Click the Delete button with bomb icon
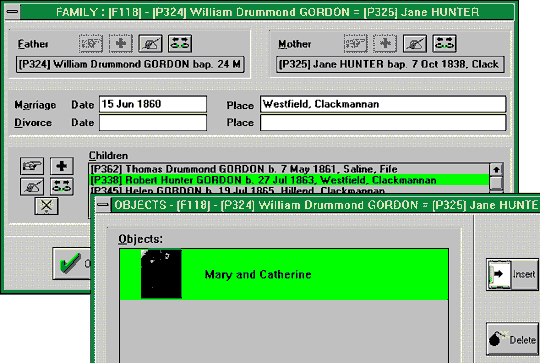The width and height of the screenshot is (540, 363). pyautogui.click(x=512, y=339)
